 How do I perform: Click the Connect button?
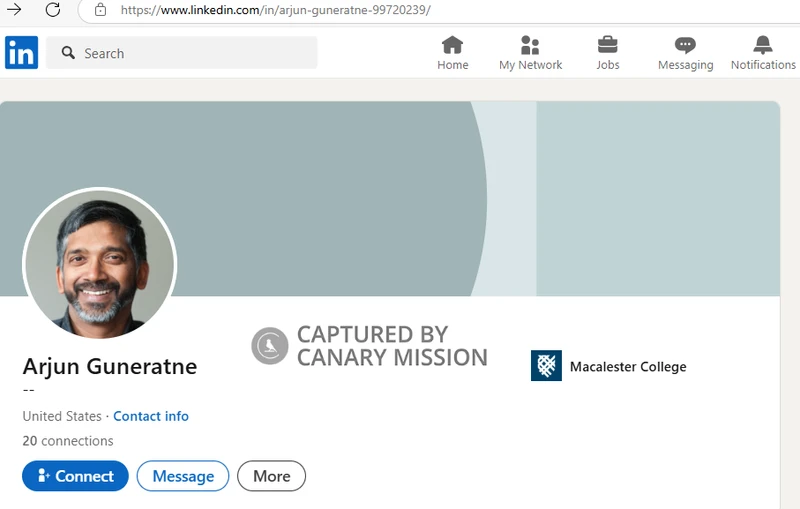tap(76, 476)
